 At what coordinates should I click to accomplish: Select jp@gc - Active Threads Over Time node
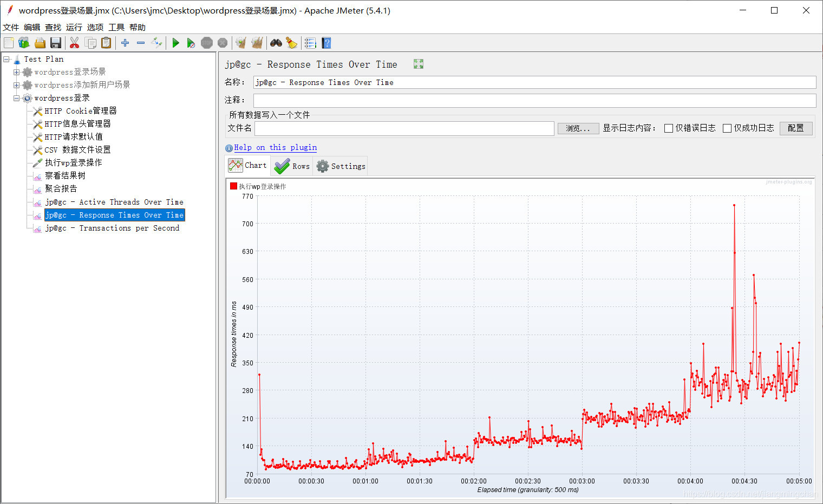point(114,202)
